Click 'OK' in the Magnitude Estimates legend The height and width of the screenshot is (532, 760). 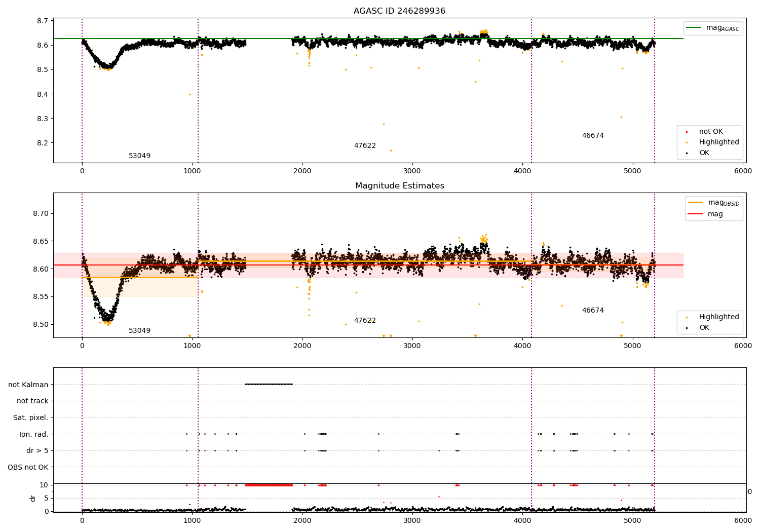coord(704,328)
